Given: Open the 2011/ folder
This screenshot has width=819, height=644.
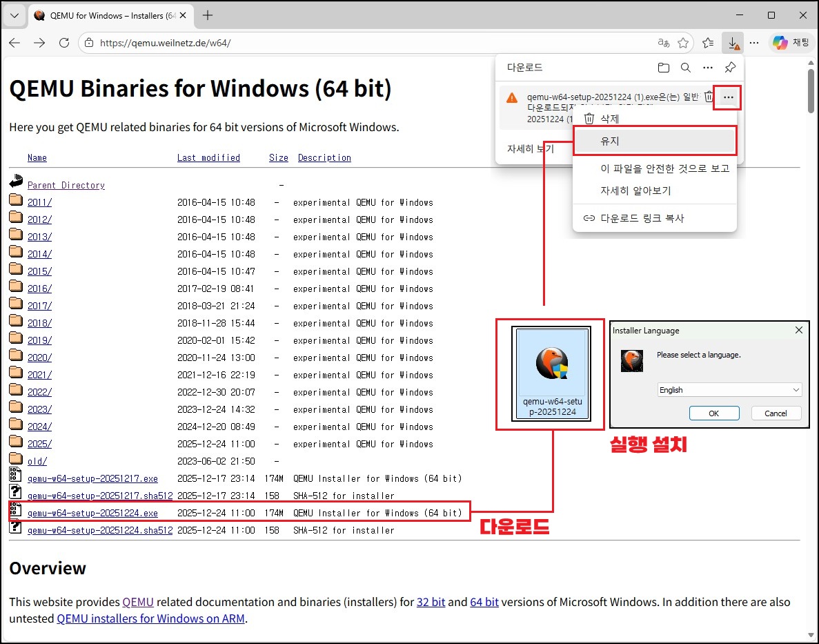Looking at the screenshot, I should coord(40,202).
